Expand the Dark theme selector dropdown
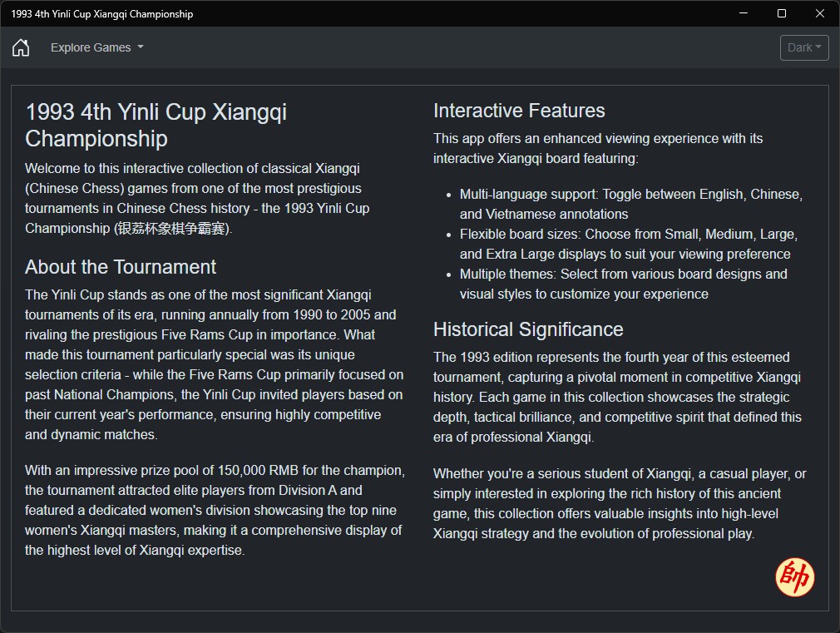The height and width of the screenshot is (633, 840). click(x=804, y=47)
